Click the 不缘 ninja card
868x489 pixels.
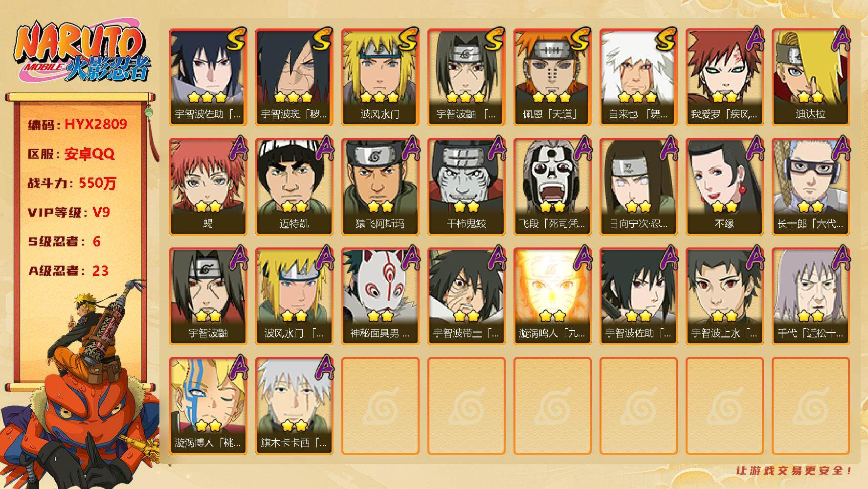click(724, 187)
